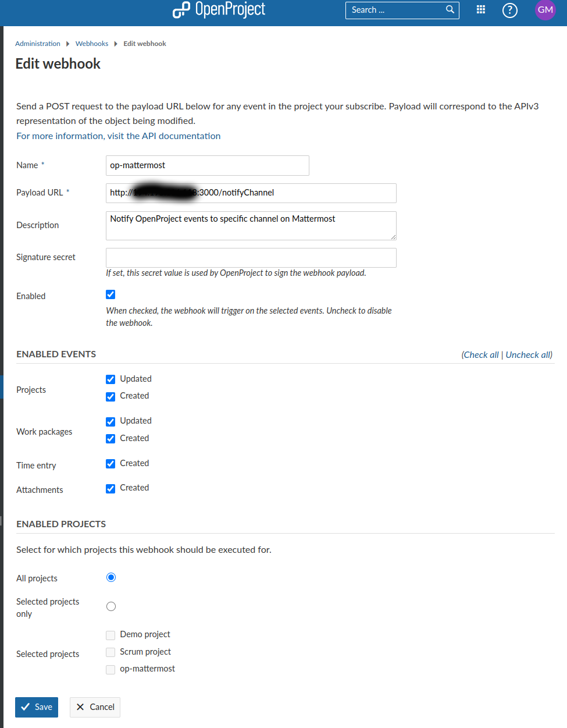Viewport: 567px width, 728px height.
Task: Uncheck Attachments Created event
Action: [x=110, y=489]
